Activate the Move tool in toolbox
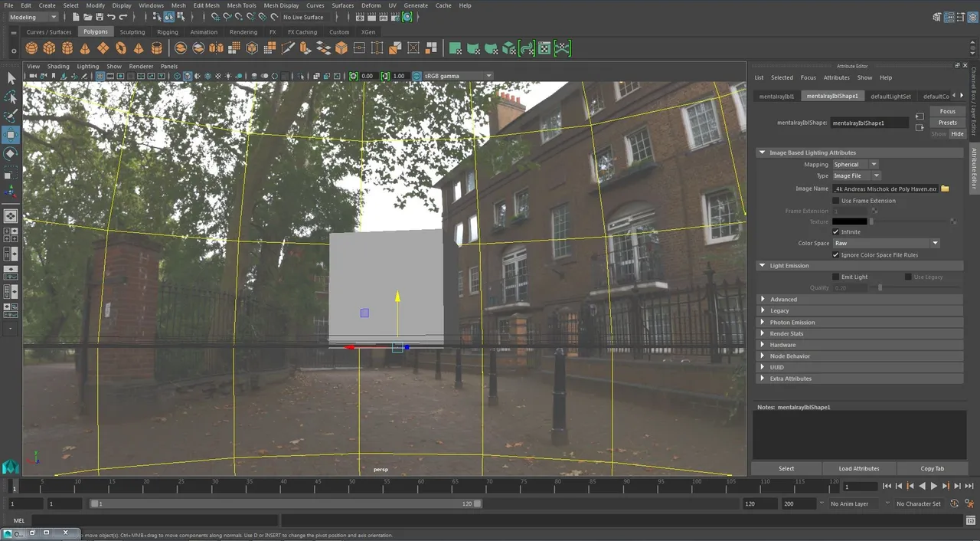980x541 pixels. [x=11, y=136]
